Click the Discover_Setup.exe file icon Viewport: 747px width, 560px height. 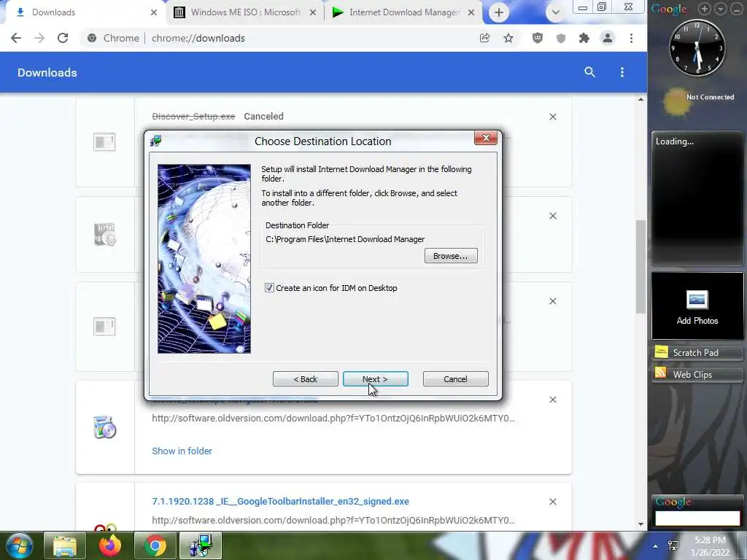coord(104,142)
